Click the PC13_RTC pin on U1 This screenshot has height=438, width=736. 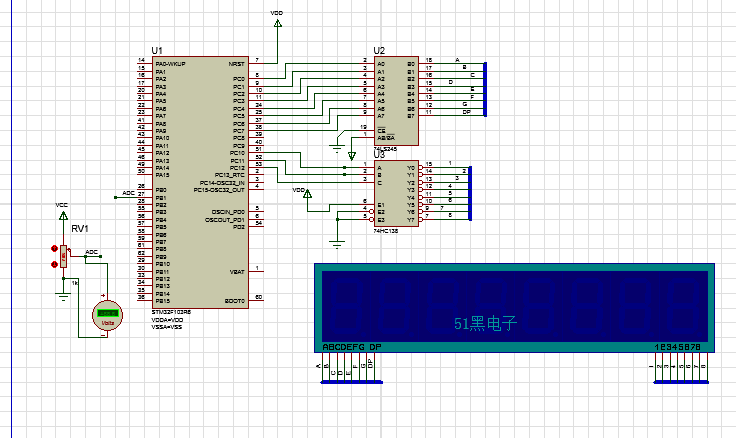coord(256,175)
